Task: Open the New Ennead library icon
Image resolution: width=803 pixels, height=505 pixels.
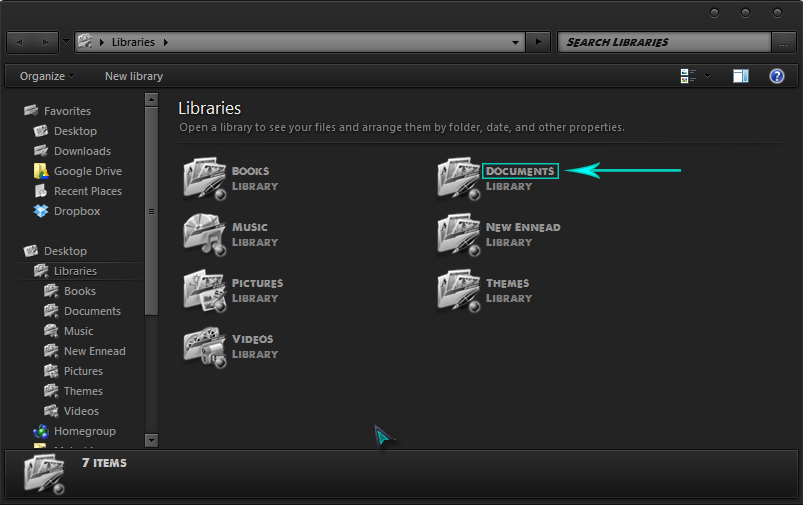Action: tap(459, 235)
